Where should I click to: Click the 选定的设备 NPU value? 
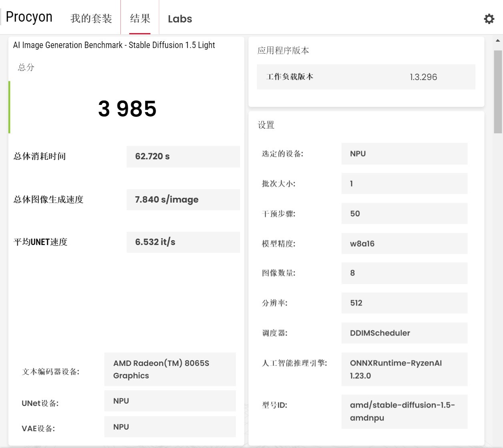pos(404,154)
